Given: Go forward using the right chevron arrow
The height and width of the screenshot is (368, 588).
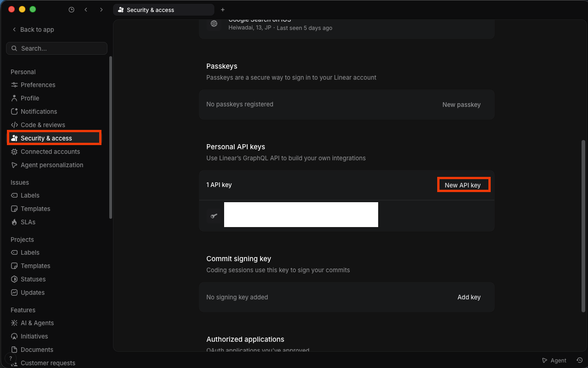Looking at the screenshot, I should (x=101, y=10).
